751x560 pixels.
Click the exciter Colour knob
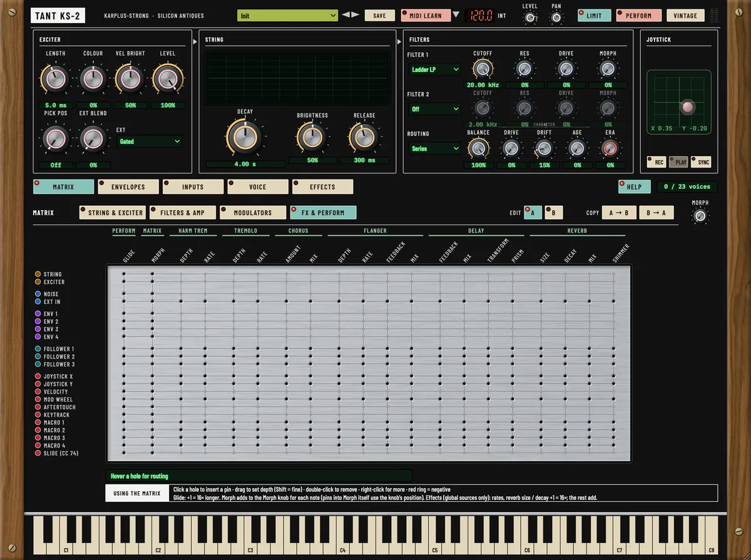pos(93,79)
